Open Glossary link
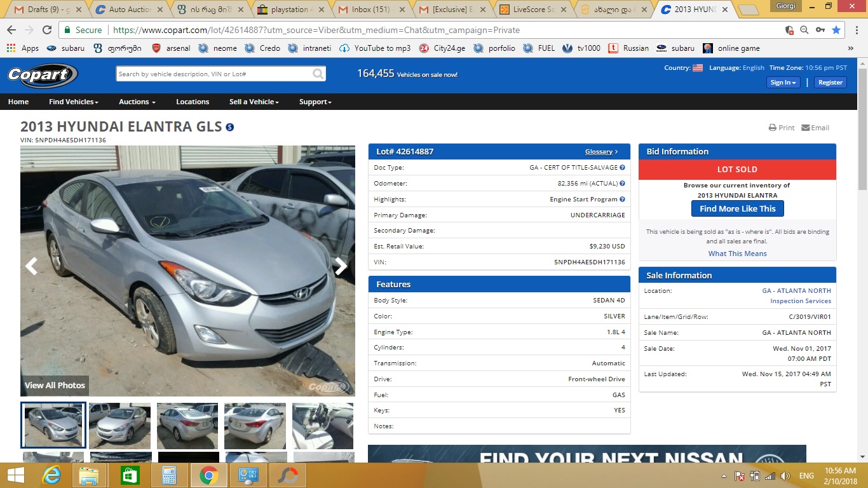This screenshot has height=488, width=868. click(x=601, y=152)
